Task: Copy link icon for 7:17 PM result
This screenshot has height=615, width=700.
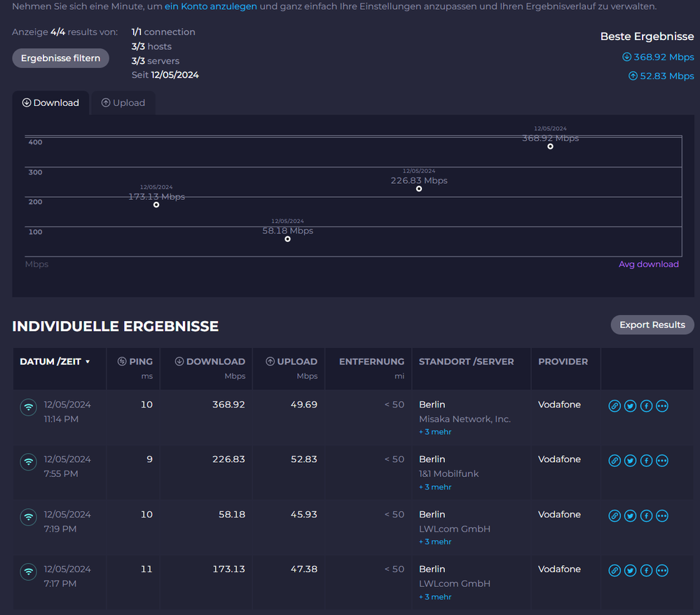Action: (x=615, y=571)
